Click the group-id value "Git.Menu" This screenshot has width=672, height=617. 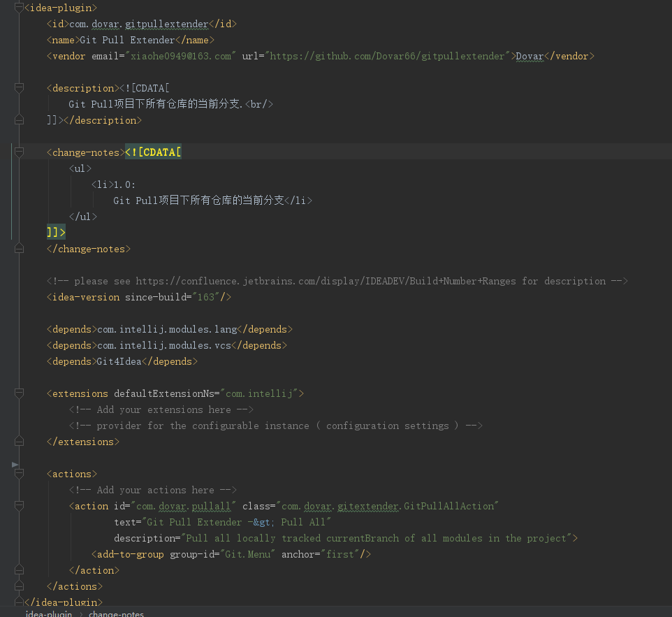click(x=248, y=554)
